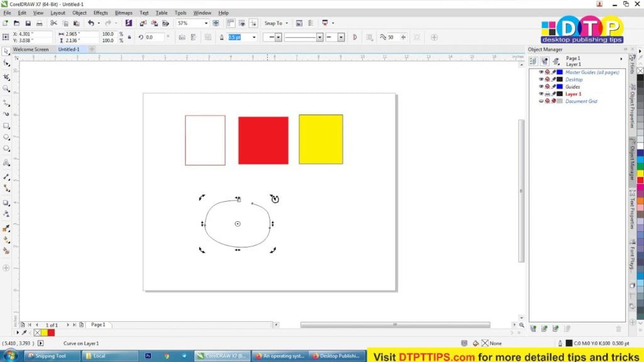Viewport: 644px width, 362px height.
Task: Select the Rectangle tool
Action: pyautogui.click(x=6, y=126)
